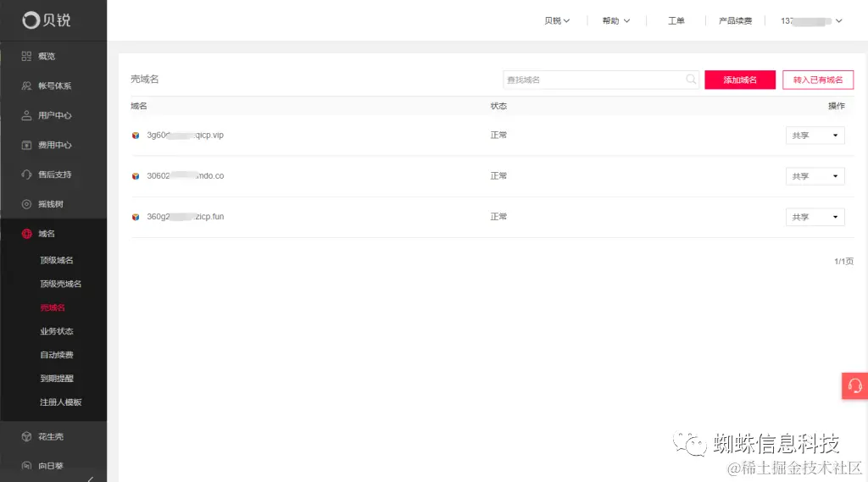The width and height of the screenshot is (868, 482).
Task: Open the 共享 dropdown for mdo.co row
Action: pos(815,176)
